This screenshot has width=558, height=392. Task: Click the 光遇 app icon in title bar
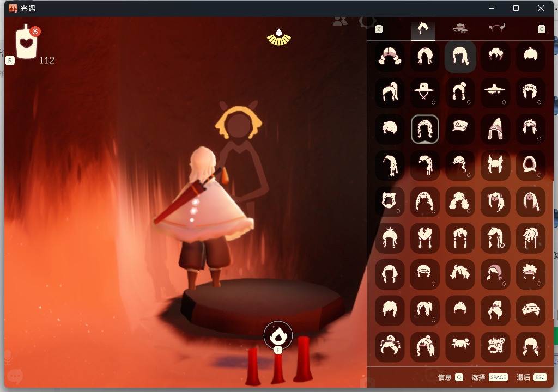pyautogui.click(x=13, y=8)
